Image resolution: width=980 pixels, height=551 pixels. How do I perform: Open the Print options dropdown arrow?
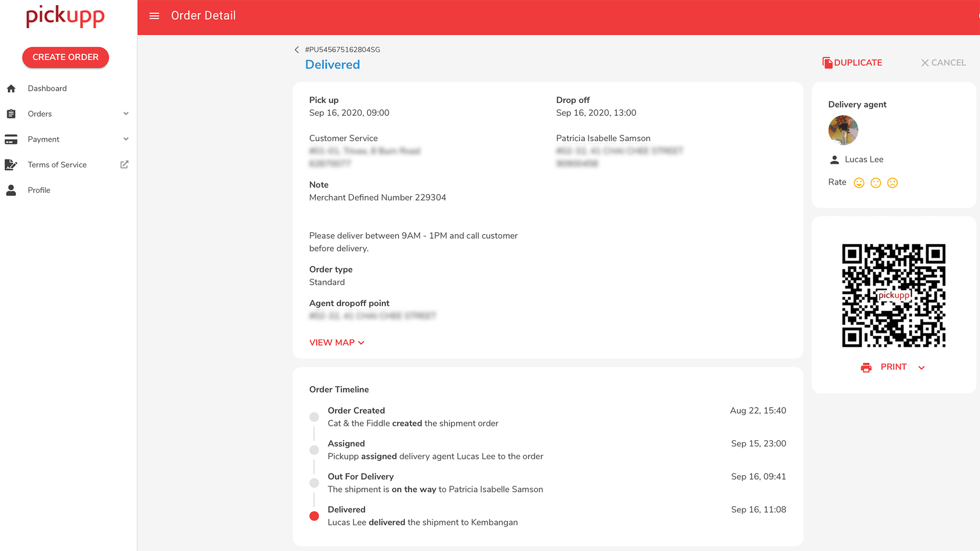tap(921, 368)
